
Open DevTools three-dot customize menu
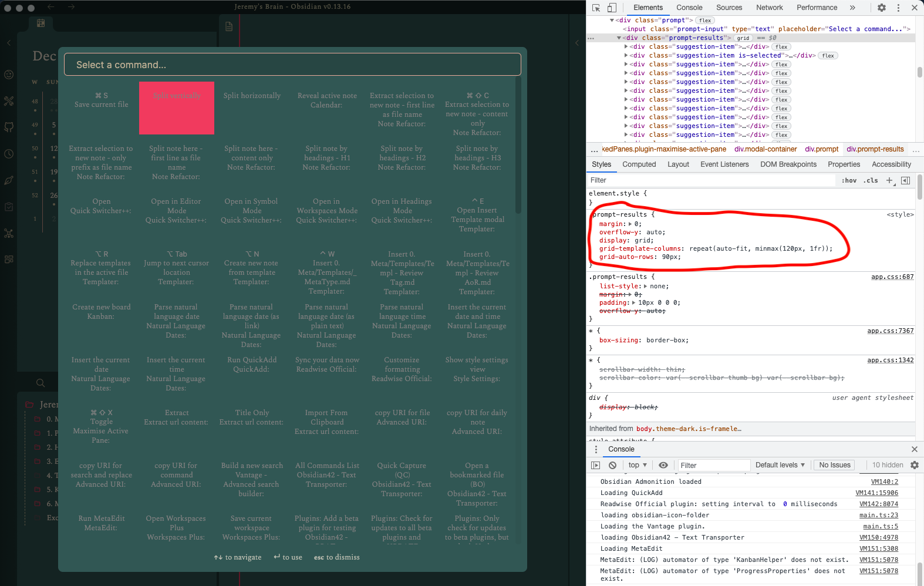pyautogui.click(x=898, y=8)
